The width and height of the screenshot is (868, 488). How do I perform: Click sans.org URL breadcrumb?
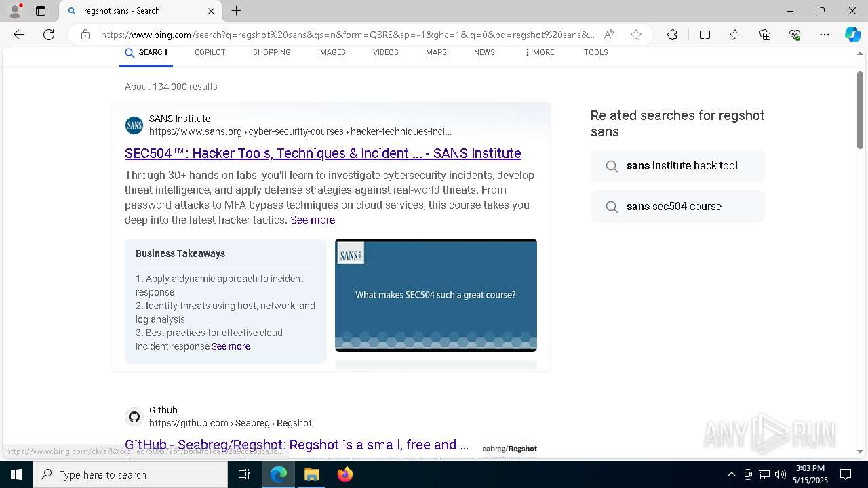tap(300, 131)
